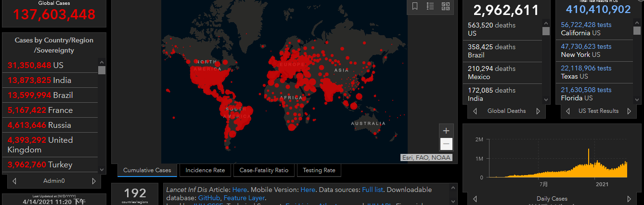The image size is (644, 205).
Task: Switch to Incidence Rate tab
Action: pos(205,170)
